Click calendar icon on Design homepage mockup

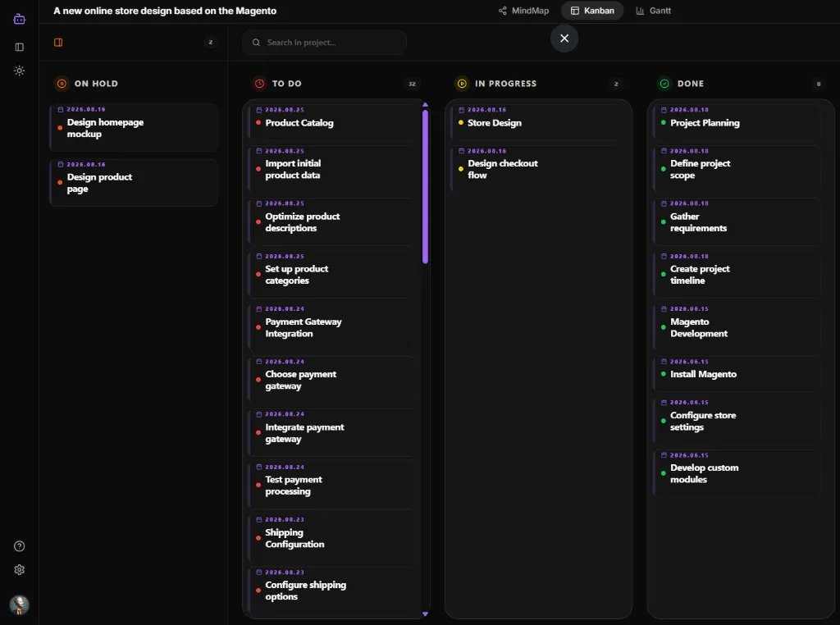pos(61,109)
